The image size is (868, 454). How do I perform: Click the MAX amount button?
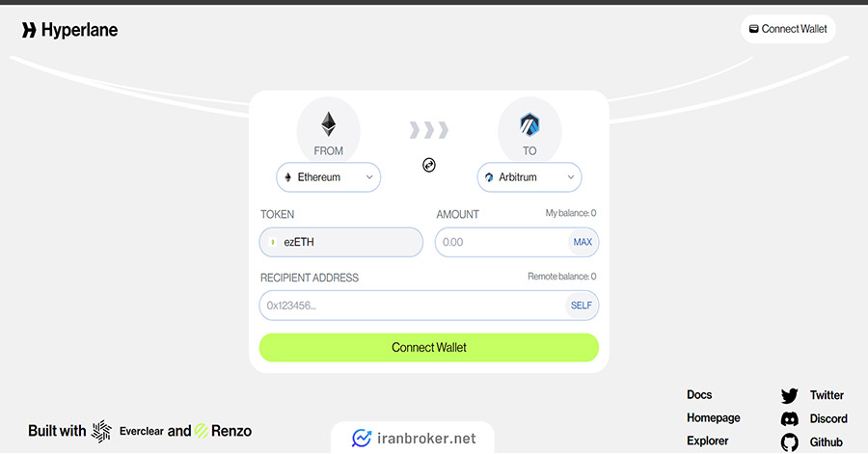pos(583,242)
